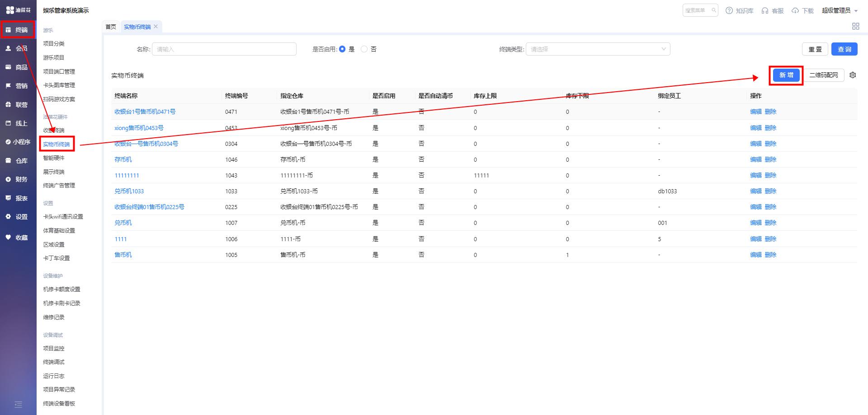Open 展示终端 in the submenu
Viewport: 868px width, 415px height.
point(54,172)
